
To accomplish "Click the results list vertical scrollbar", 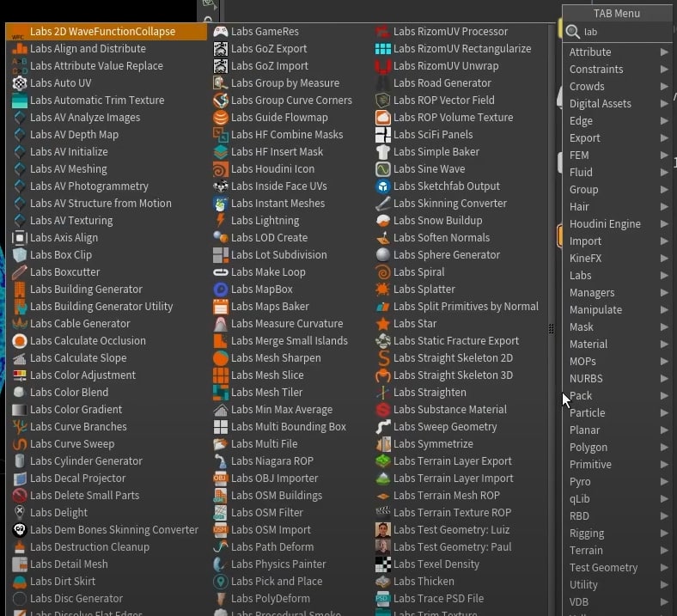I will (552, 320).
